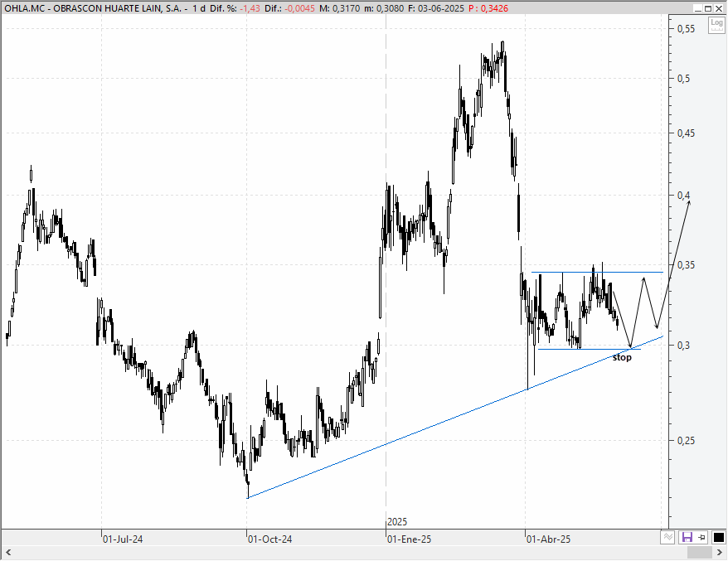Click the 1 d timeframe indicator
This screenshot has height=561, width=728.
(x=199, y=8)
